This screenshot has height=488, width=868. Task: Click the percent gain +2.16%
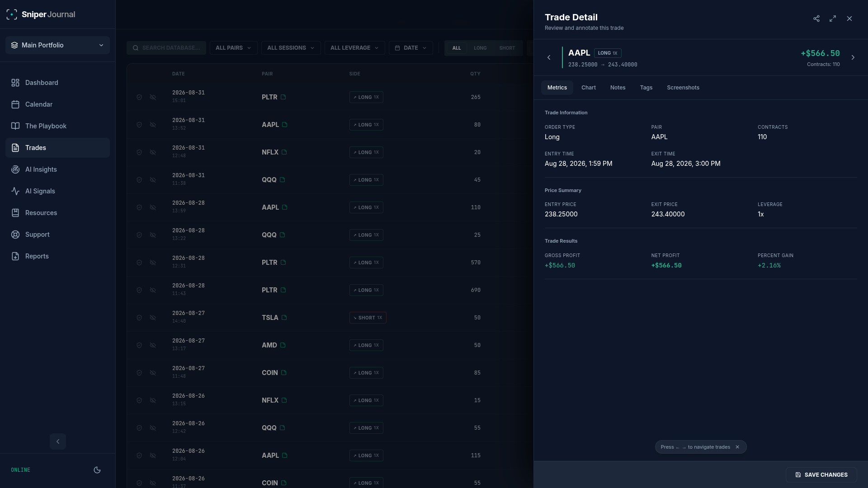(x=769, y=266)
